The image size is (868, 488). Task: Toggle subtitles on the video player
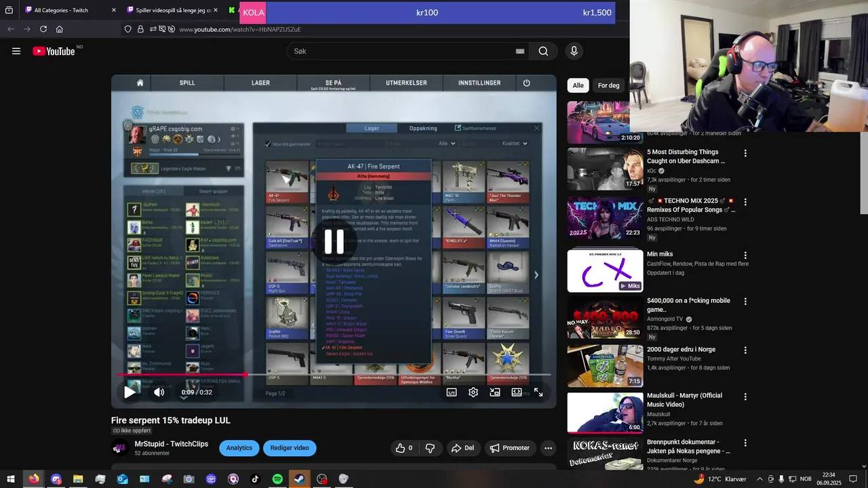pyautogui.click(x=452, y=392)
